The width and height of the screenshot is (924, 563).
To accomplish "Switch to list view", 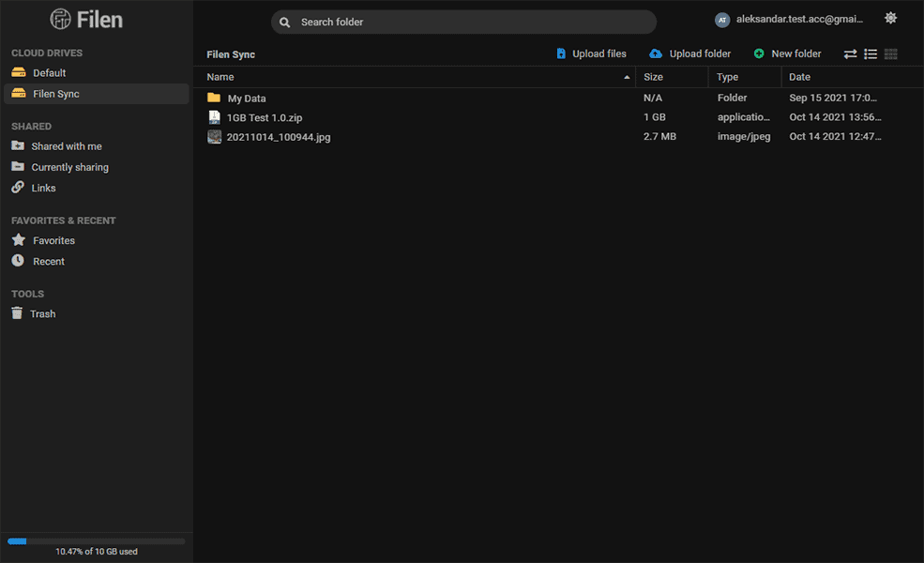I will pos(871,54).
